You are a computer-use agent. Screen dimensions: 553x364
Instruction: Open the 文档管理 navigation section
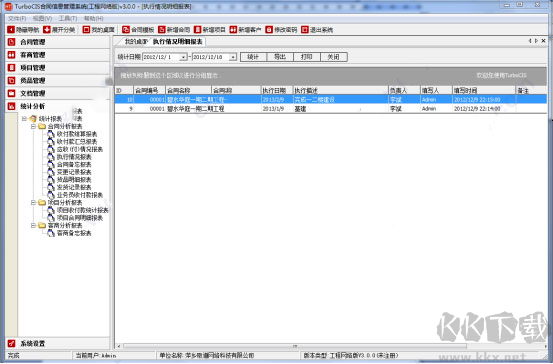pos(58,93)
